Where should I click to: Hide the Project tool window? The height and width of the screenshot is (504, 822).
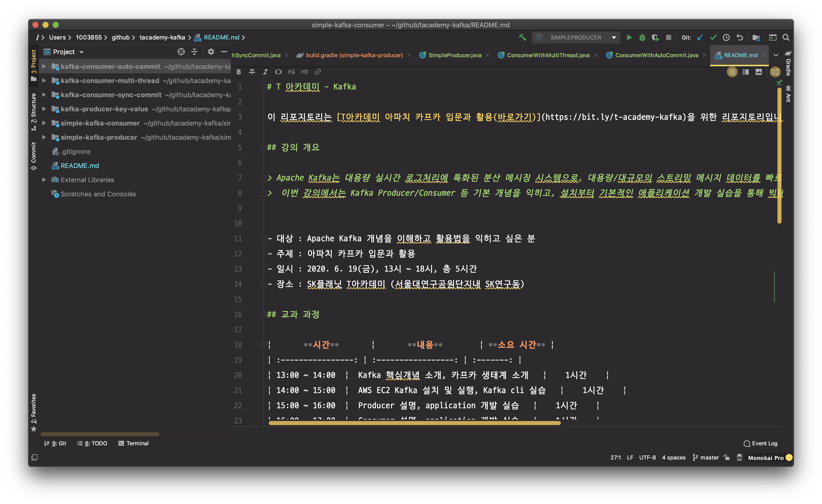(x=224, y=52)
